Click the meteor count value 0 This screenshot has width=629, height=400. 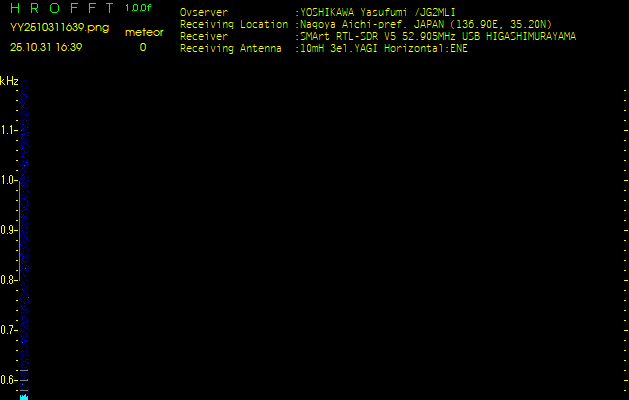[x=143, y=47]
